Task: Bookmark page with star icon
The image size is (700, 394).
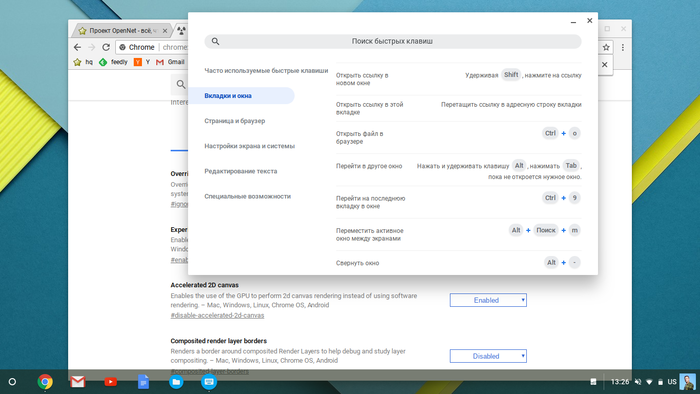Action: [606, 47]
